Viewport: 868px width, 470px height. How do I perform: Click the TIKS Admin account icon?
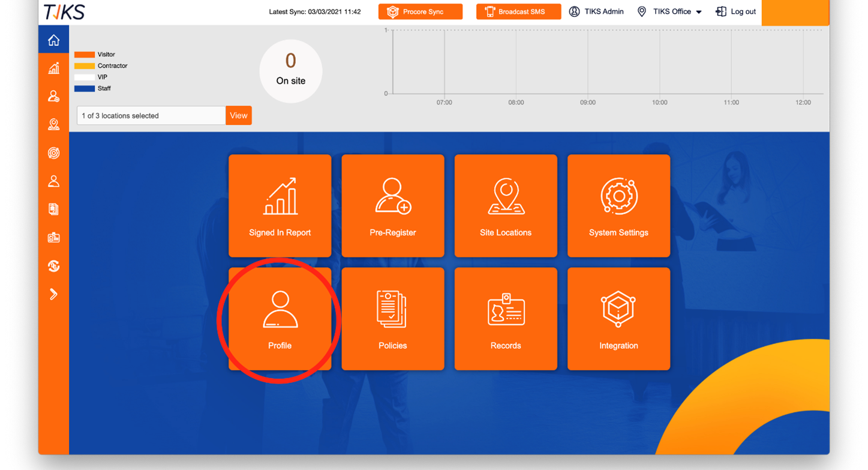[x=574, y=11]
